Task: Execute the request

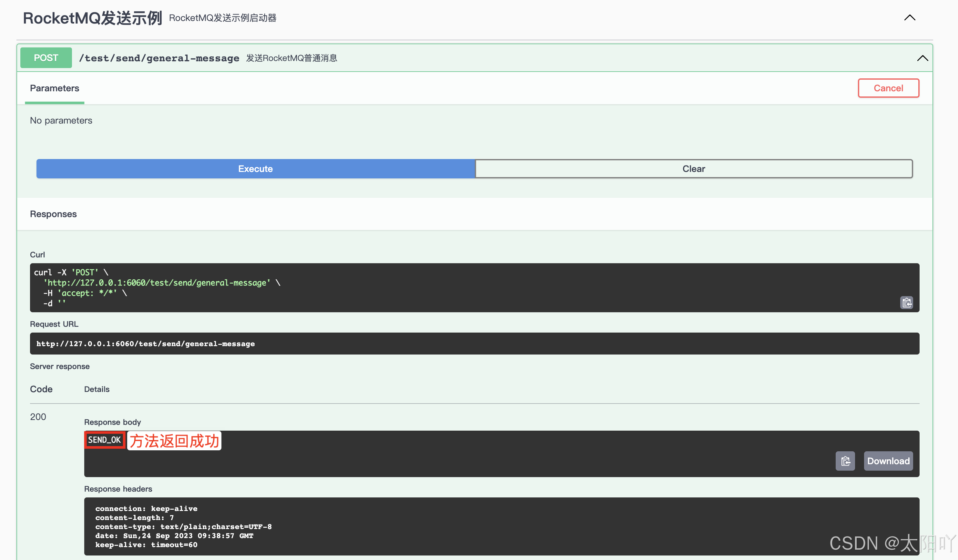Action: click(x=255, y=169)
